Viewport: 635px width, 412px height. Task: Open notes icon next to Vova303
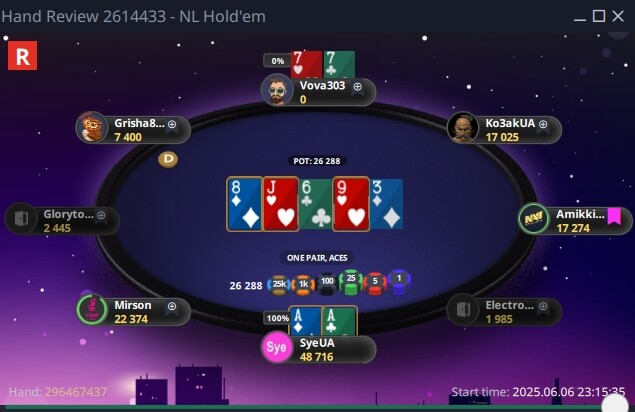point(357,87)
